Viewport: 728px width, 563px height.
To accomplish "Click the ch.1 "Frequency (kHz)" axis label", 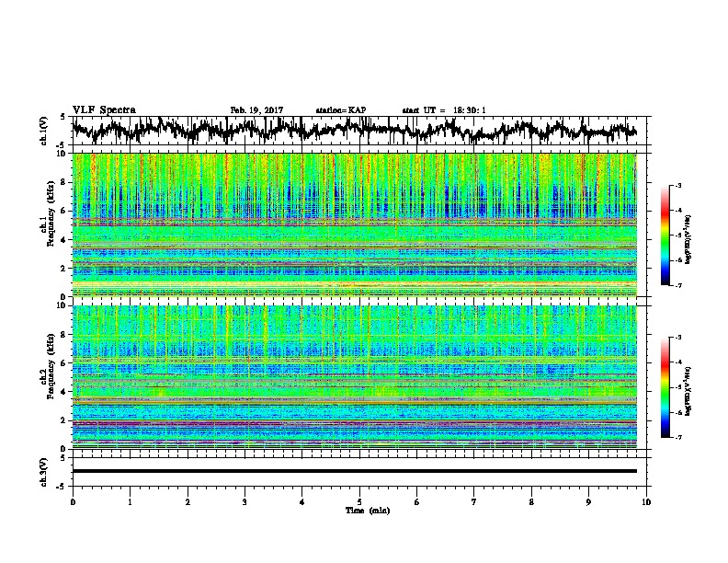I will (51, 214).
